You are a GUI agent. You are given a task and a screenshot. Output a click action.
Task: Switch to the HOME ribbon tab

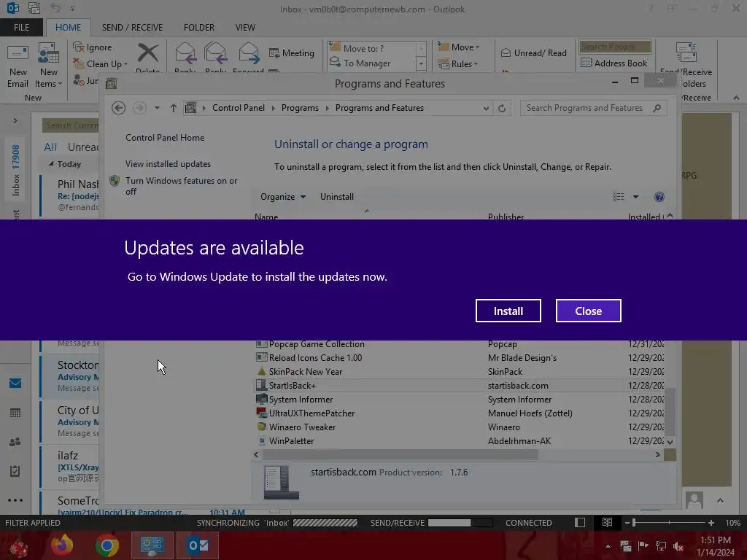point(68,28)
